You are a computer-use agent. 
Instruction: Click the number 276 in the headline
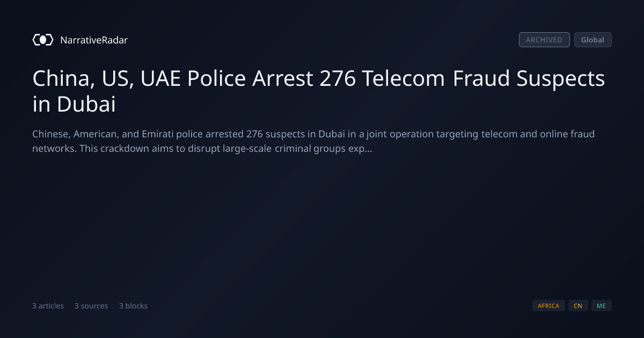(338, 78)
